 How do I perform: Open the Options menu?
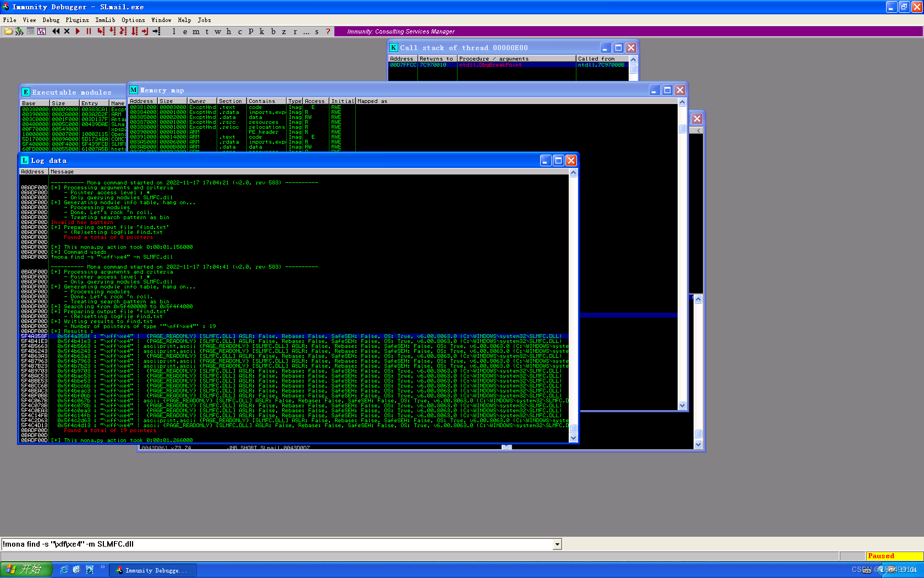pos(133,20)
